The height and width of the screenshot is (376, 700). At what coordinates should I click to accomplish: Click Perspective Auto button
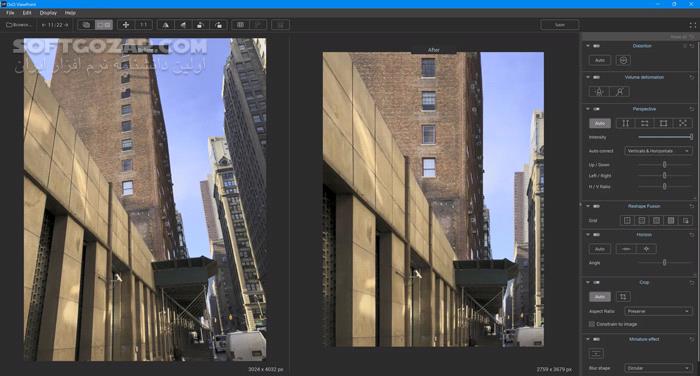(600, 123)
